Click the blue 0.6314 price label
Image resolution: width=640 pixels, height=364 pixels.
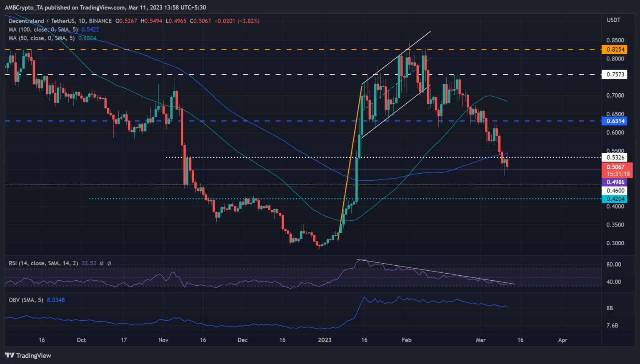[x=615, y=121]
